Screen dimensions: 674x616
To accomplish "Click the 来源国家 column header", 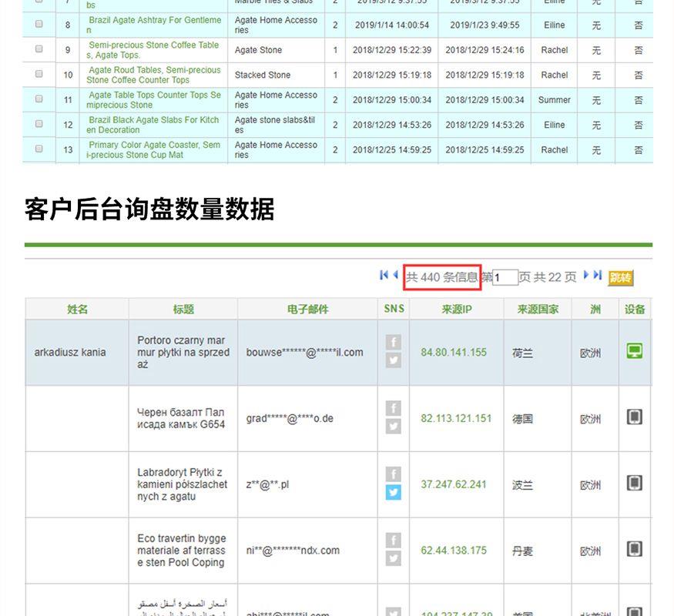I will 537,310.
